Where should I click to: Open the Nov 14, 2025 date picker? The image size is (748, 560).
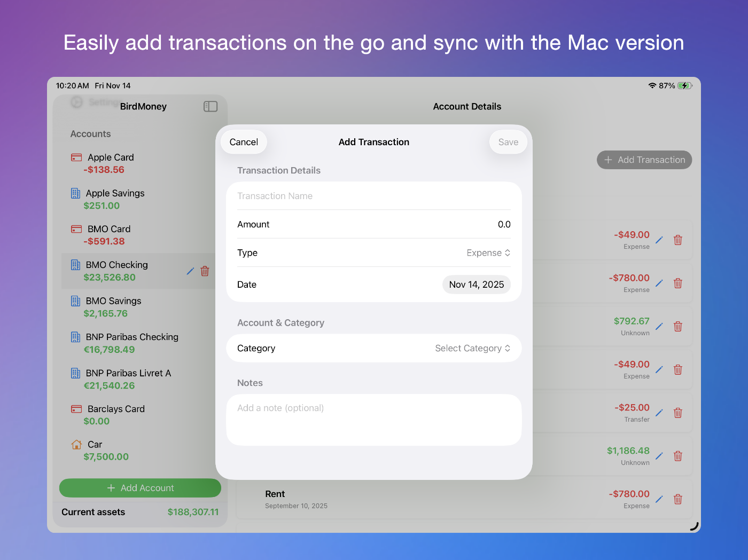point(476,285)
